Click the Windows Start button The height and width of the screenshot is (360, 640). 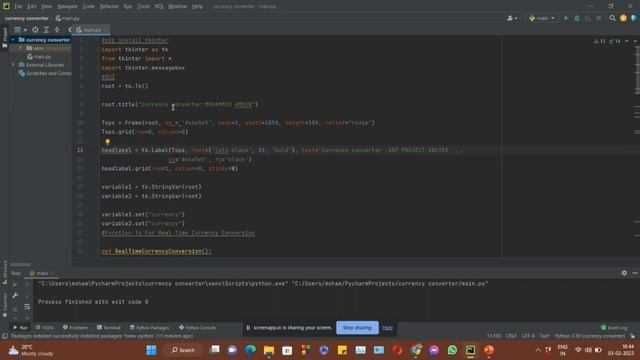tap(151, 350)
